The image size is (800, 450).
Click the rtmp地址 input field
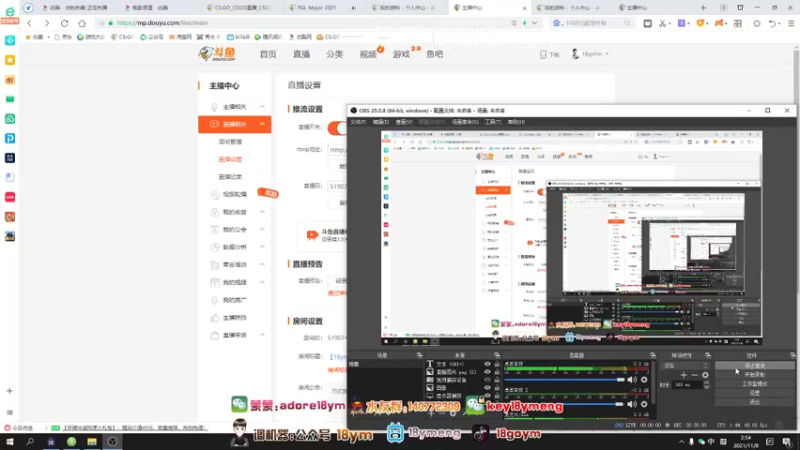click(337, 149)
